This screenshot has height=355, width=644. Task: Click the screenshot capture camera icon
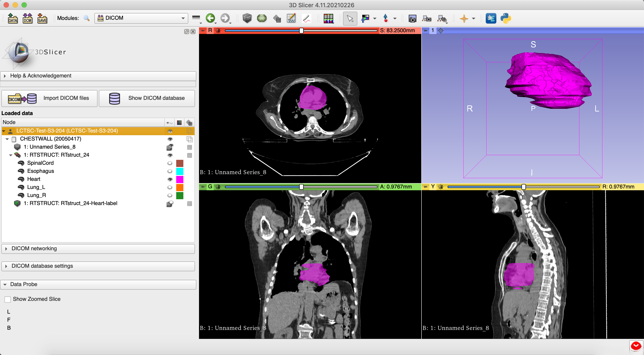tap(412, 18)
